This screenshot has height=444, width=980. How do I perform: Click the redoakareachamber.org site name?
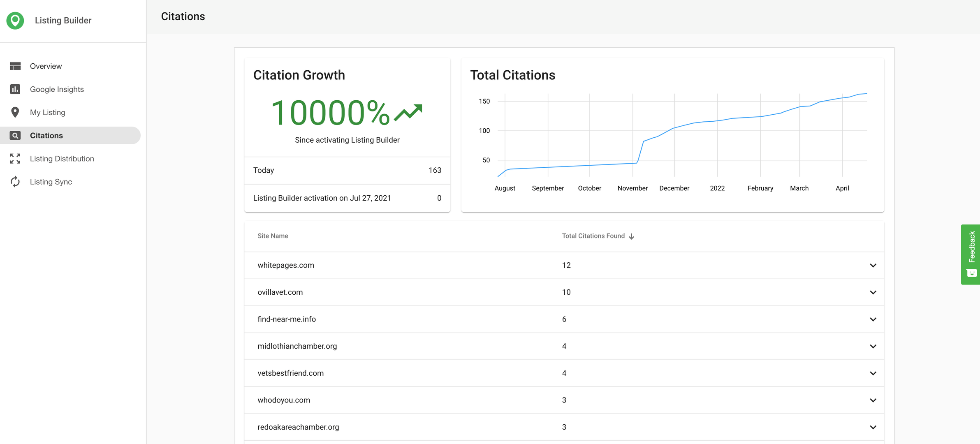[x=298, y=427]
